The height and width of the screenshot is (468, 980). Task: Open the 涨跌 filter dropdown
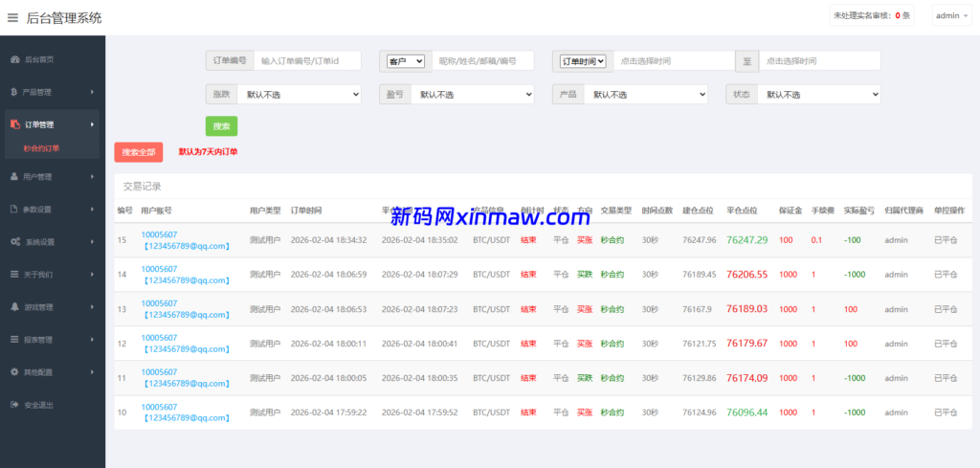click(x=299, y=95)
